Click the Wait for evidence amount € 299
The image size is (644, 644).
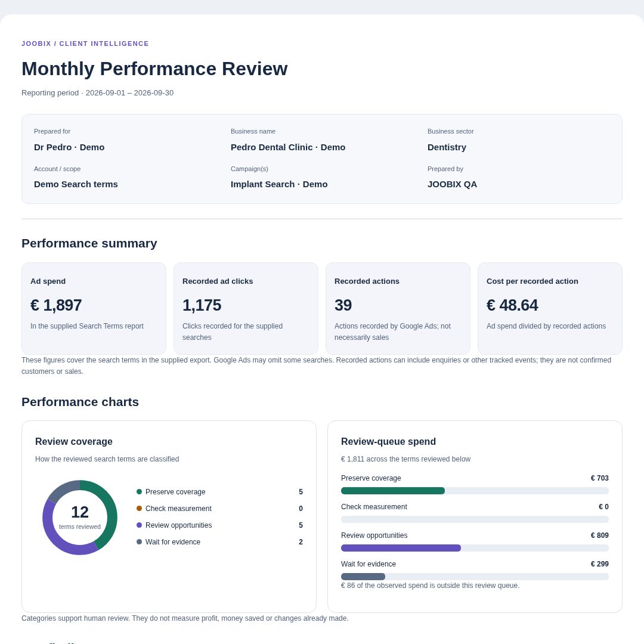(600, 564)
